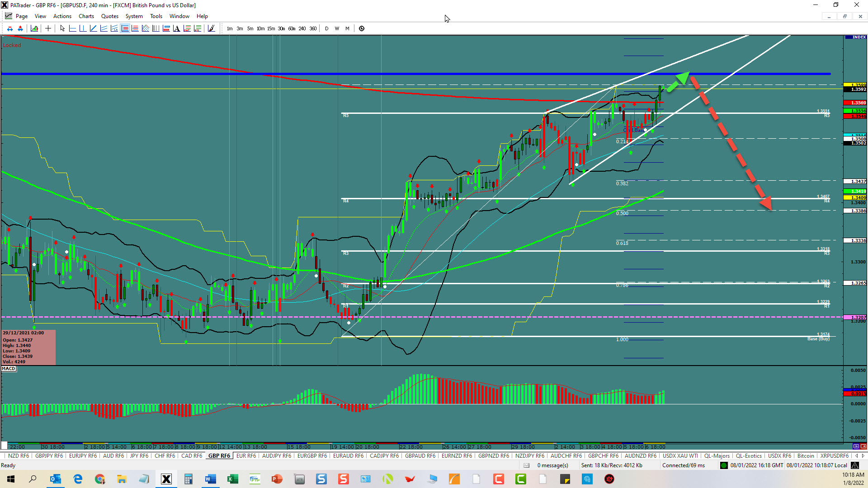This screenshot has width=868, height=488.
Task: Switch to the GBPAUD RF6 tab
Action: coord(420,456)
